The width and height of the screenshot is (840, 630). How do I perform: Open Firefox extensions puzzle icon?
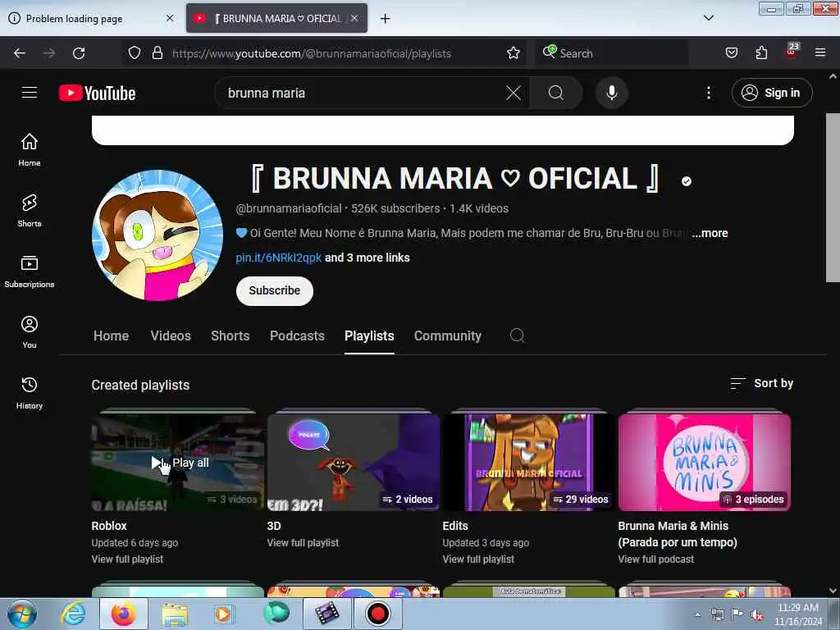[761, 53]
